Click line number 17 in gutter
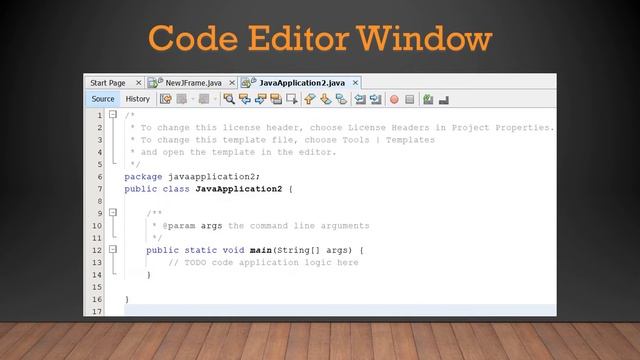The height and width of the screenshot is (360, 640). point(97,311)
